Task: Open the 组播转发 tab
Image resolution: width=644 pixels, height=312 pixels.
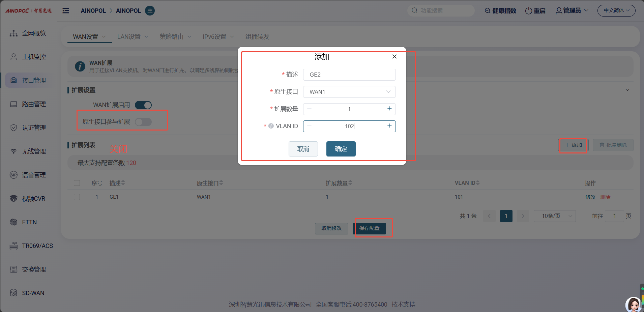Action: point(257,37)
